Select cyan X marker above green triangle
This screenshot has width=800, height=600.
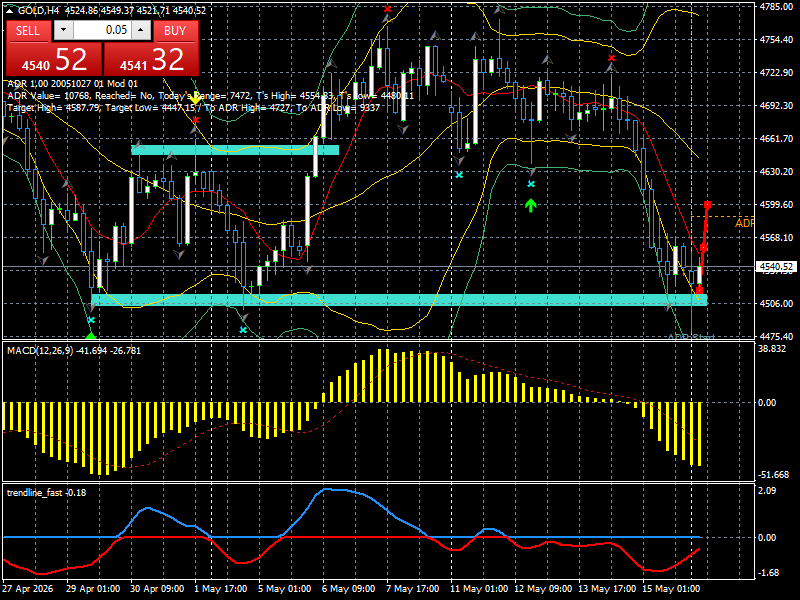point(91,320)
